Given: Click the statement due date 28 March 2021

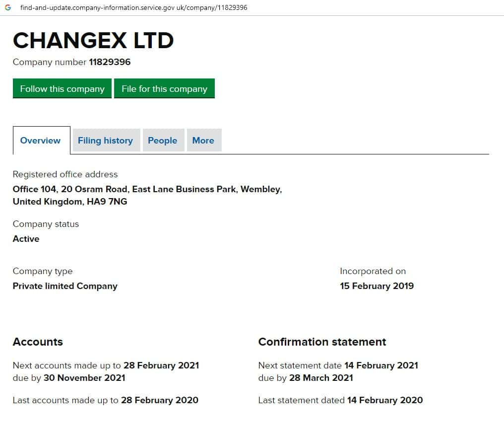Looking at the screenshot, I should click(321, 378).
